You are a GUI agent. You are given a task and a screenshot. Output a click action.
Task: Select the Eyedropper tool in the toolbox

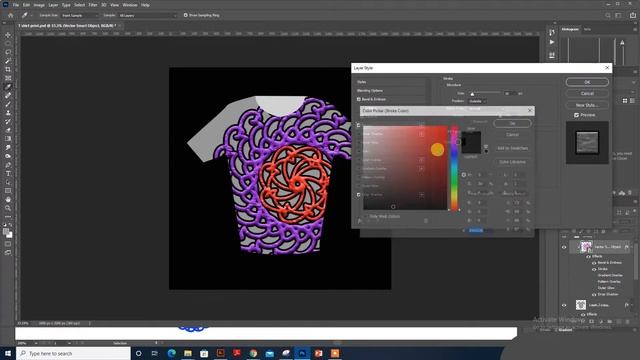[8, 87]
